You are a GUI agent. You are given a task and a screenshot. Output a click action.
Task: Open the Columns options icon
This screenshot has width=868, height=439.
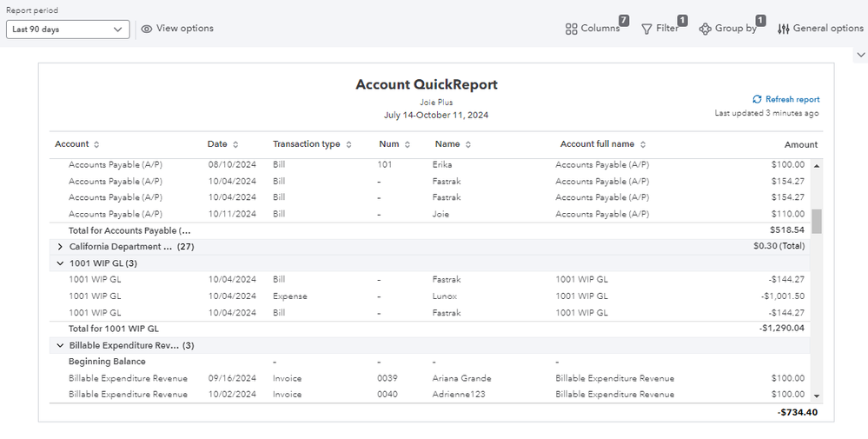point(571,29)
